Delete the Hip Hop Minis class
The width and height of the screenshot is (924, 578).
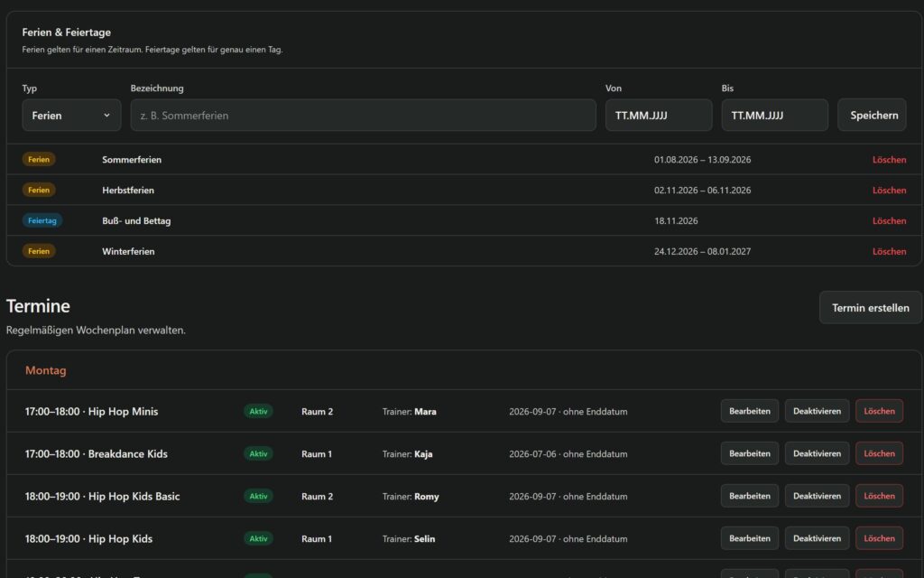879,411
